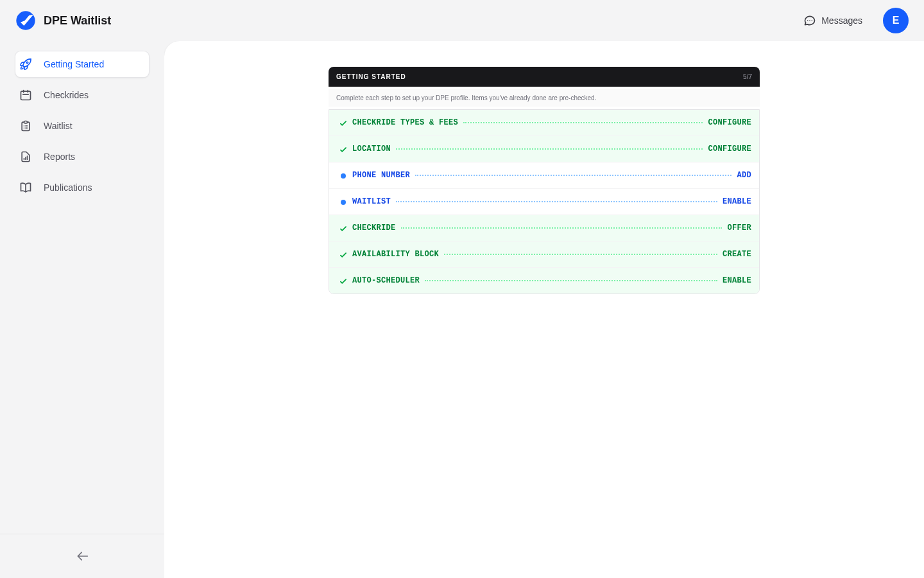Select the clipboard icon beside Waitlist
The height and width of the screenshot is (578, 924).
tap(26, 126)
